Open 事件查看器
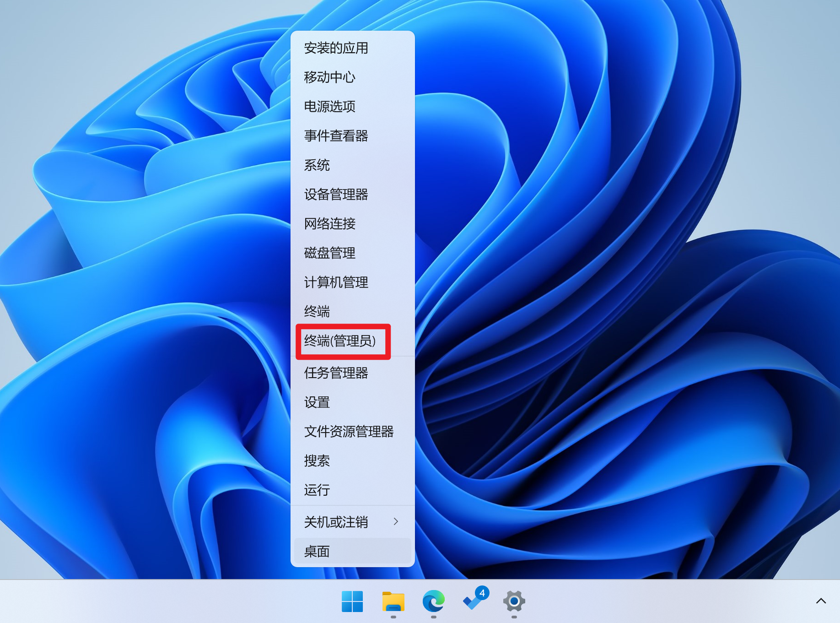The image size is (840, 623). [335, 136]
